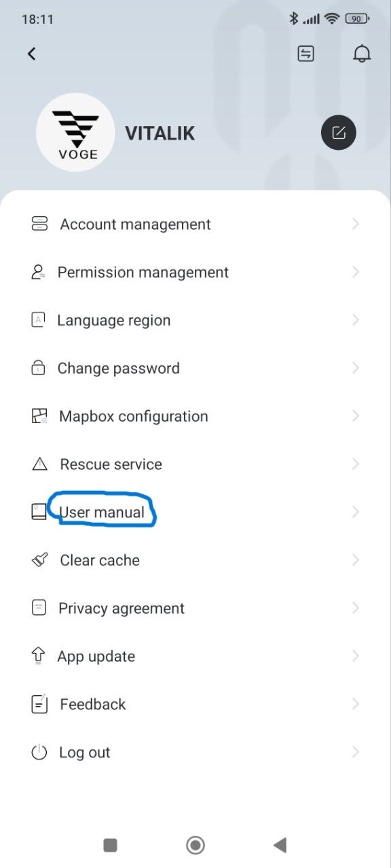
Task: Tap the Feedback note icon
Action: click(39, 704)
